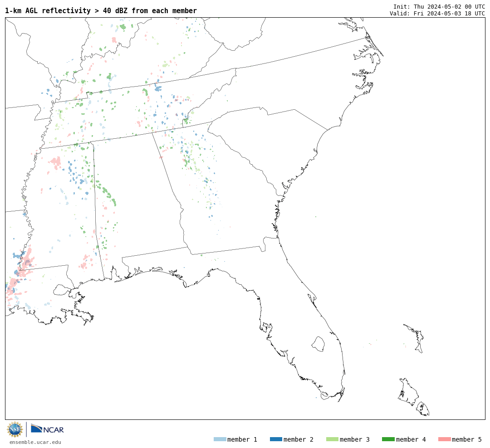Viewport: 490px width, 448px height.
Task: Click the 'Valid: Fri 2024-05-03 18 UTC' text
Action: click(x=437, y=14)
